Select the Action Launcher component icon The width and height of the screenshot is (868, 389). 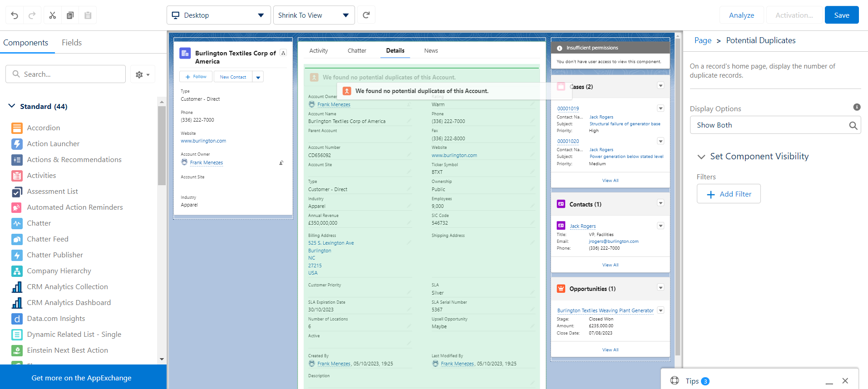[x=17, y=144]
